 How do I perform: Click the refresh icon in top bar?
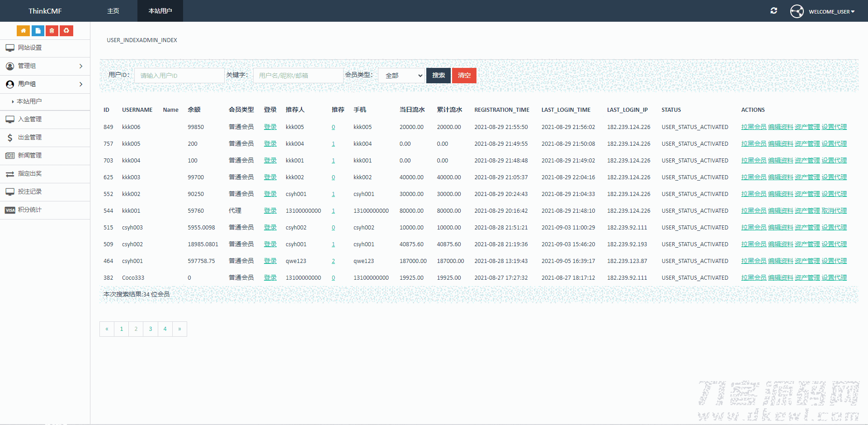click(x=774, y=11)
